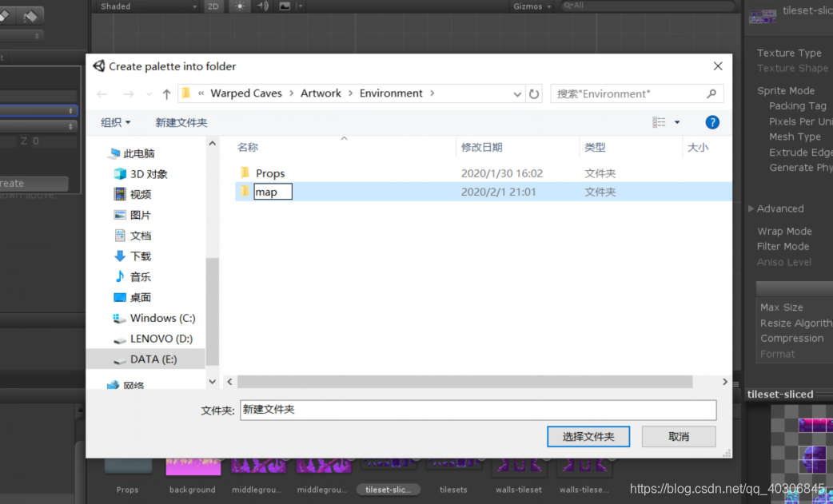
Task: Open the blue help icon
Action: [x=711, y=122]
